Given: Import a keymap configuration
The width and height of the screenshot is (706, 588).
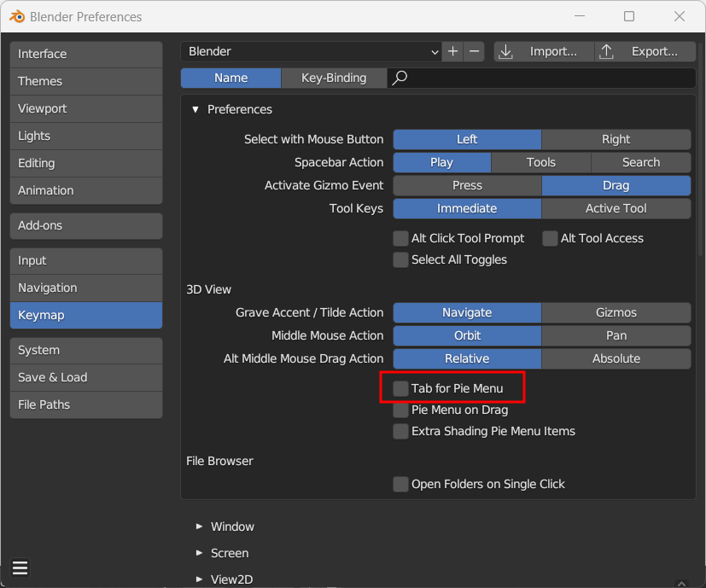Looking at the screenshot, I should [544, 51].
